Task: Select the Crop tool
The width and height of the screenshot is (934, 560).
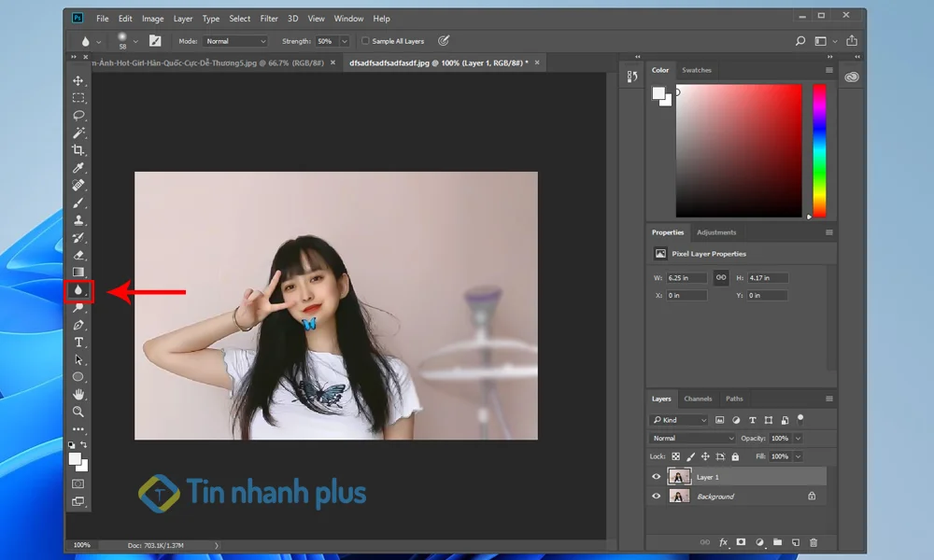Action: pyautogui.click(x=78, y=151)
